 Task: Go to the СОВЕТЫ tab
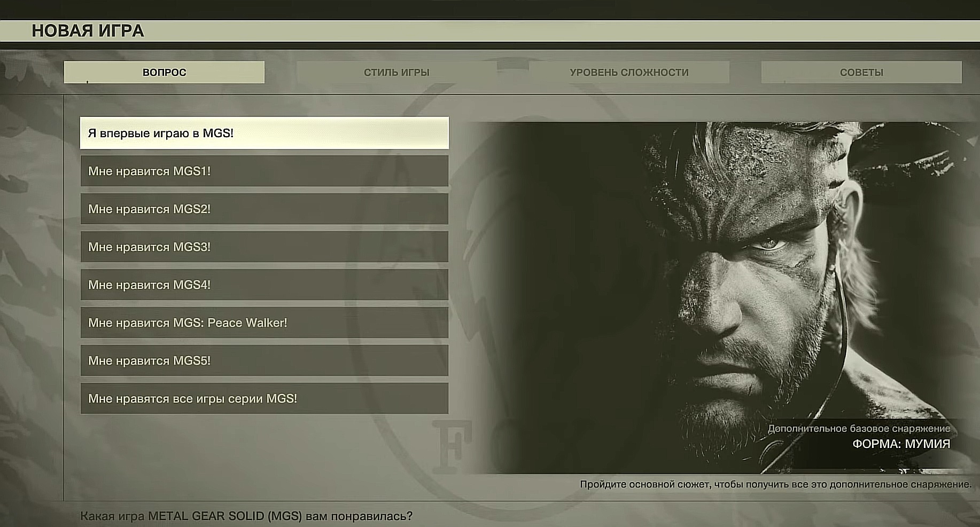click(x=861, y=72)
